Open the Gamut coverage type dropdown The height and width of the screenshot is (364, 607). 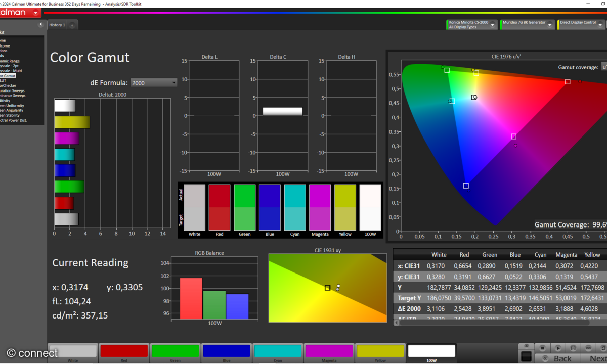point(603,67)
